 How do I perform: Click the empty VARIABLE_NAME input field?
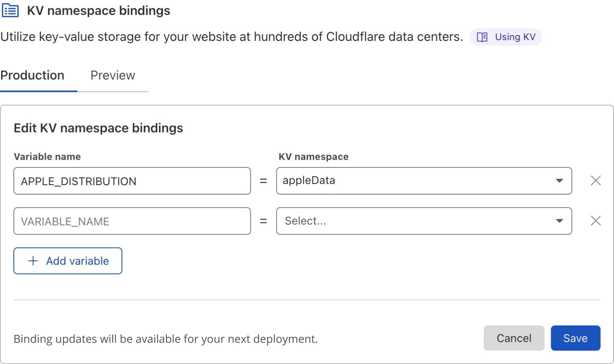pyautogui.click(x=132, y=221)
